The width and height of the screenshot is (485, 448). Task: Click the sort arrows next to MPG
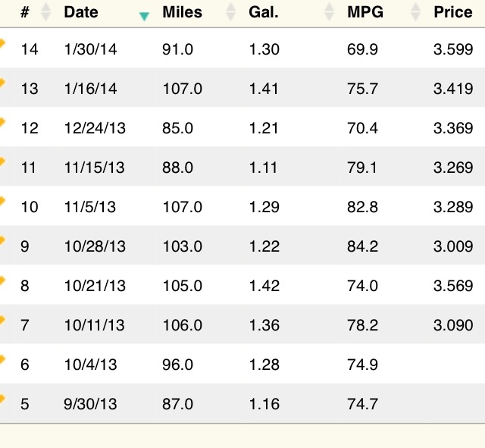(x=415, y=12)
